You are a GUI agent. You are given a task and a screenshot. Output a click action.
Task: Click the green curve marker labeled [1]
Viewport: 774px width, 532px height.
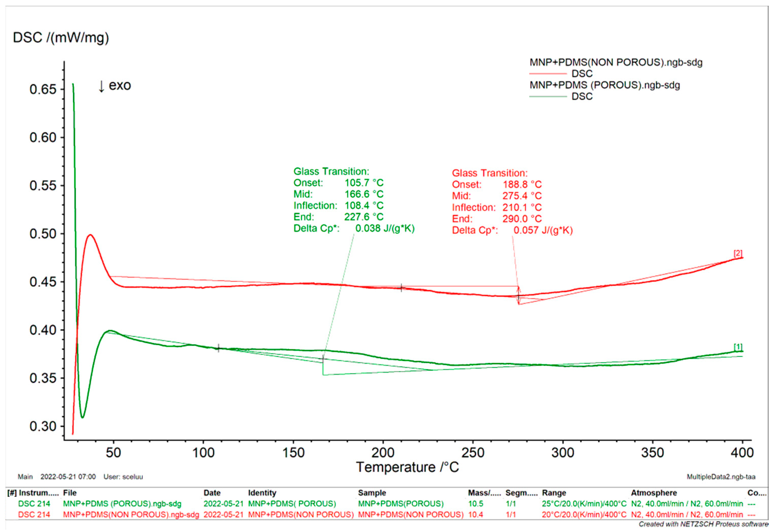(738, 347)
